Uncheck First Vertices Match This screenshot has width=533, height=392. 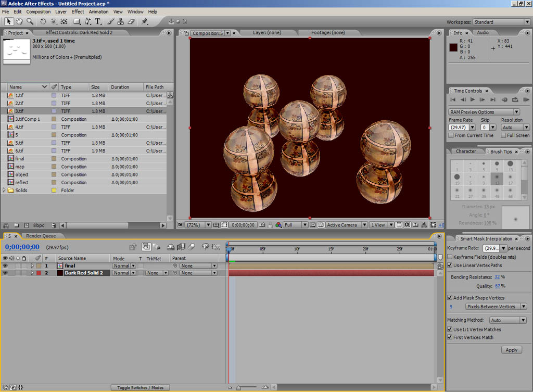click(x=450, y=337)
